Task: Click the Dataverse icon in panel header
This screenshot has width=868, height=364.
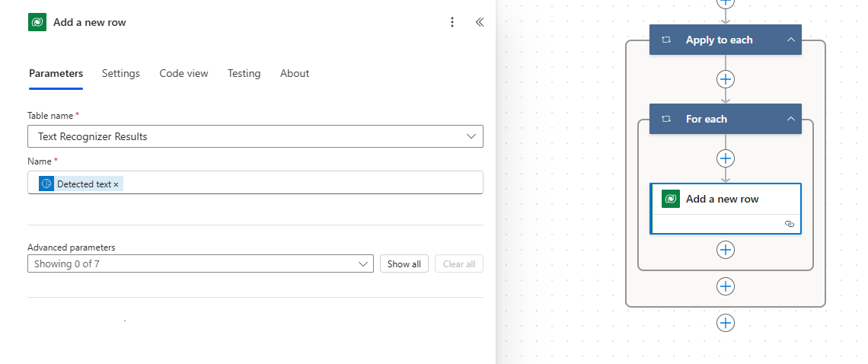Action: click(37, 22)
